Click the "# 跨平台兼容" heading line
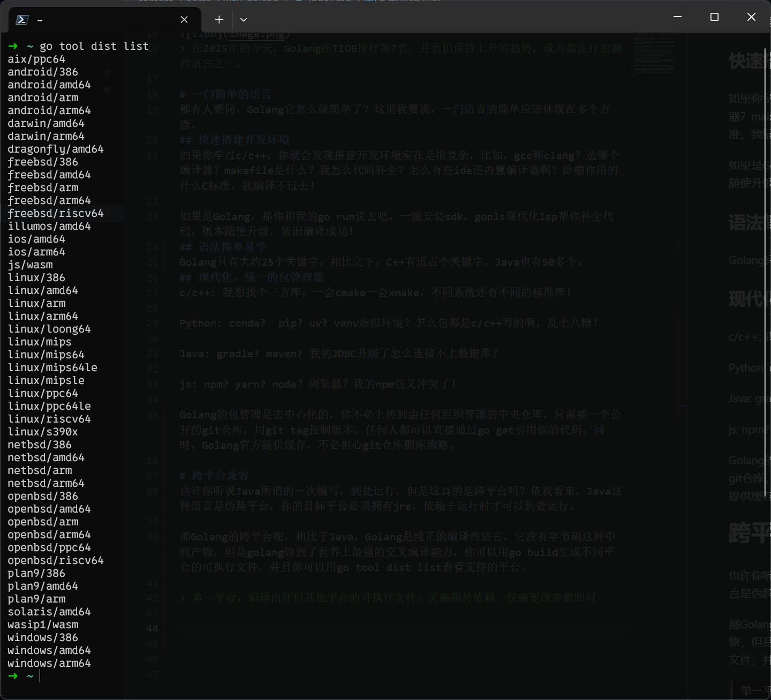This screenshot has height=700, width=771. point(214,476)
